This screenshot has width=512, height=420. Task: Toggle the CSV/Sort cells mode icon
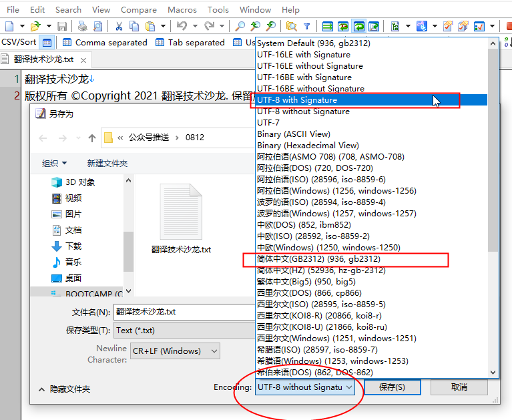pyautogui.click(x=47, y=43)
